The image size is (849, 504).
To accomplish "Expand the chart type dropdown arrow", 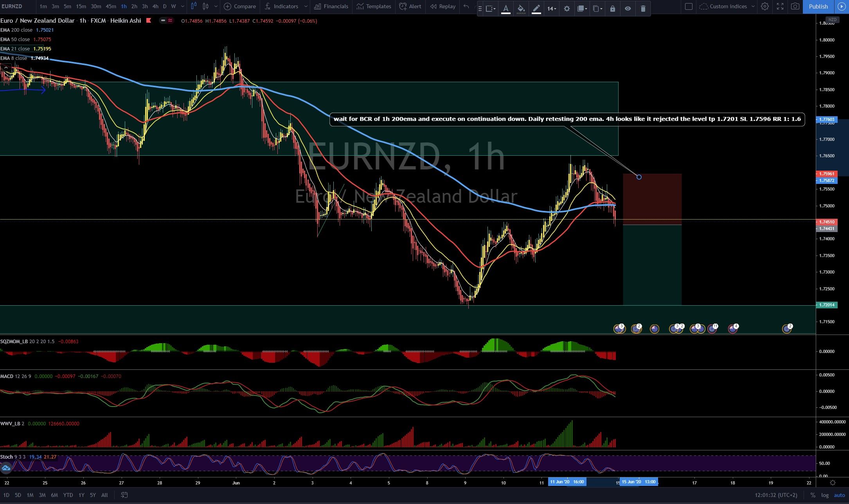I will (x=216, y=6).
